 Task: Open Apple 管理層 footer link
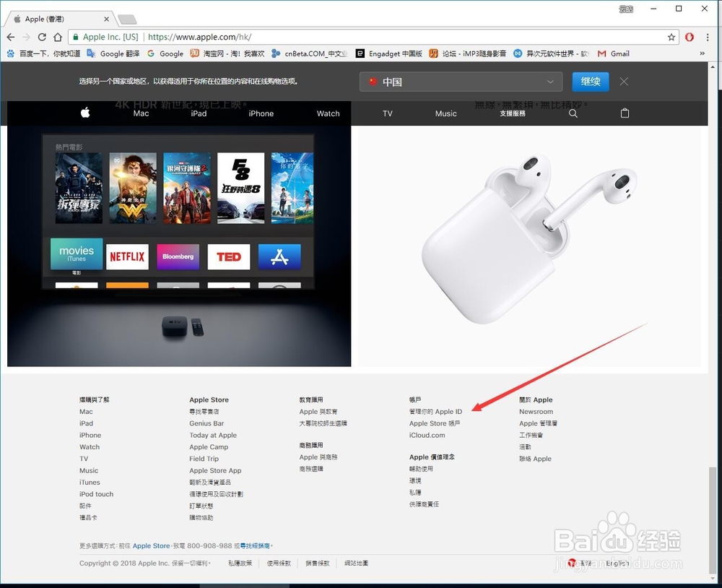pos(538,423)
